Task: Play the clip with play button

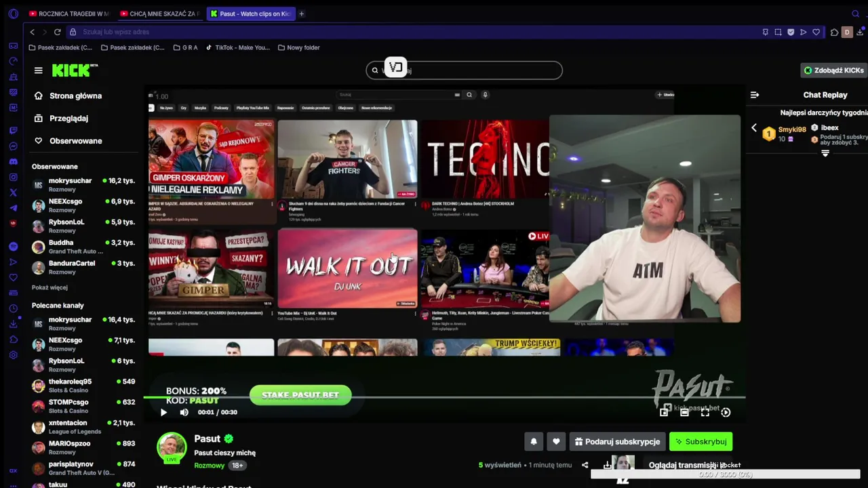Action: pos(163,412)
